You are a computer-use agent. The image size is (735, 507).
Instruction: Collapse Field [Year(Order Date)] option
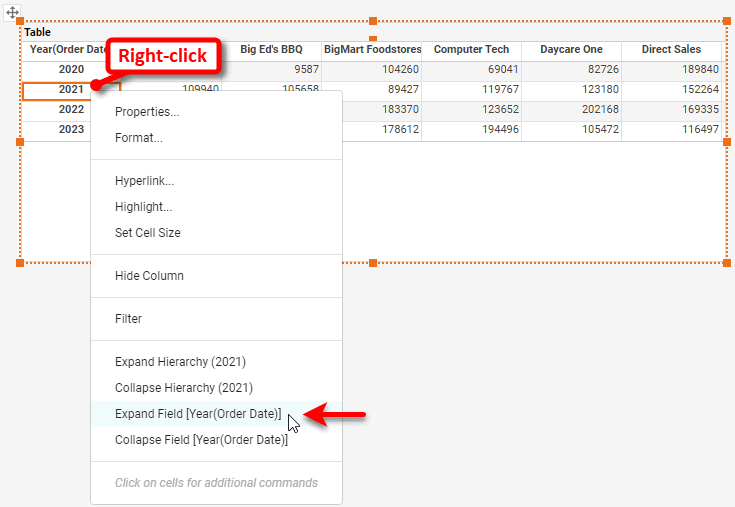pyautogui.click(x=201, y=440)
